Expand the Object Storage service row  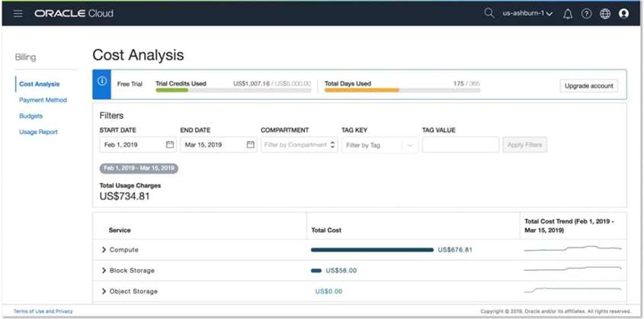(104, 291)
